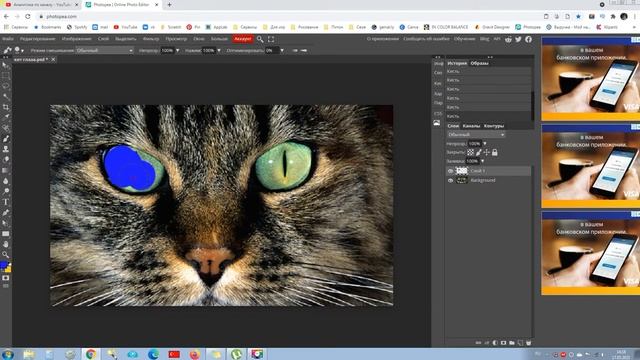Select the Type tool
Image resolution: width=640 pixels, height=360 pixels.
pyautogui.click(x=5, y=202)
